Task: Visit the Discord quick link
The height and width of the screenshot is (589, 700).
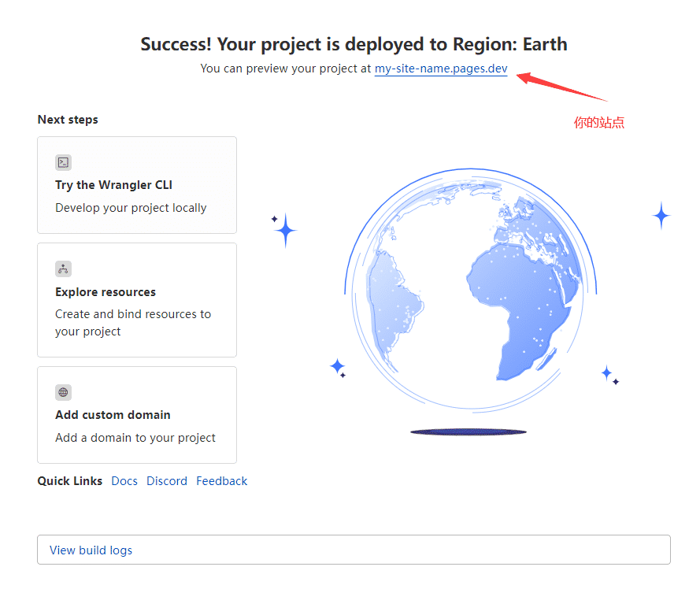Action: pyautogui.click(x=167, y=481)
